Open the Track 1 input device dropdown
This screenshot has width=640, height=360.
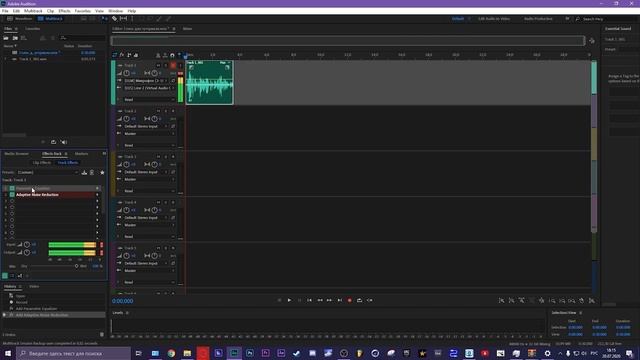click(x=147, y=81)
